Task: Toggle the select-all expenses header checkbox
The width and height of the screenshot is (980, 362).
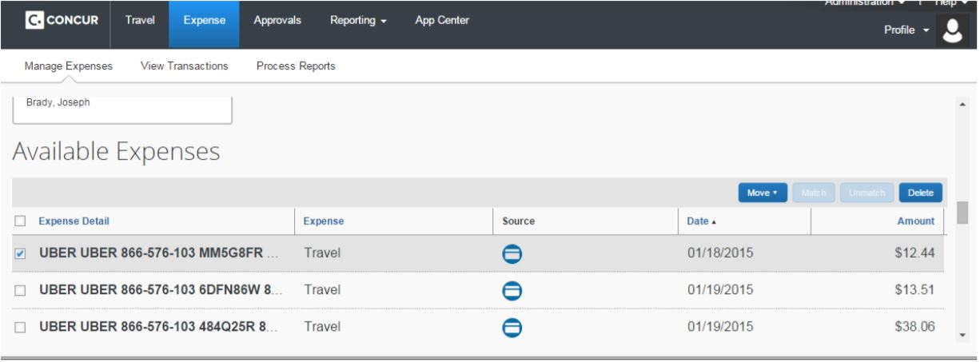Action: 20,221
